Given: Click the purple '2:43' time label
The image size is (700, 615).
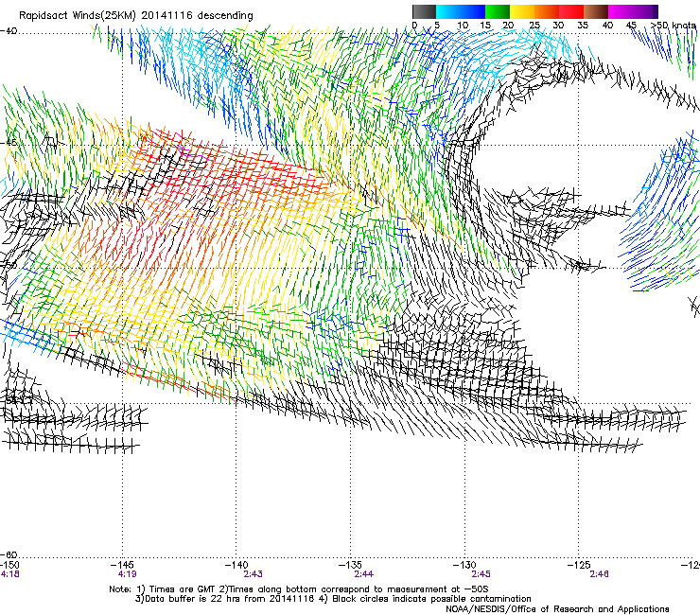Looking at the screenshot, I should pyautogui.click(x=254, y=574).
